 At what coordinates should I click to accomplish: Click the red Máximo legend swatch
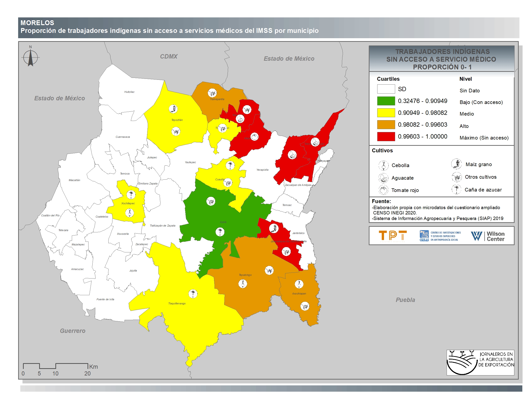pos(386,137)
